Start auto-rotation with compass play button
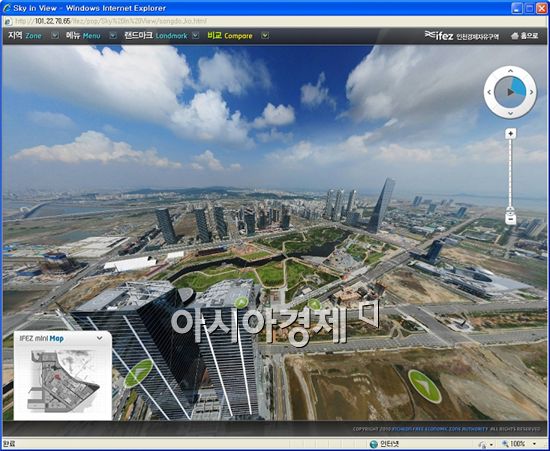The image size is (550, 451). click(x=510, y=92)
